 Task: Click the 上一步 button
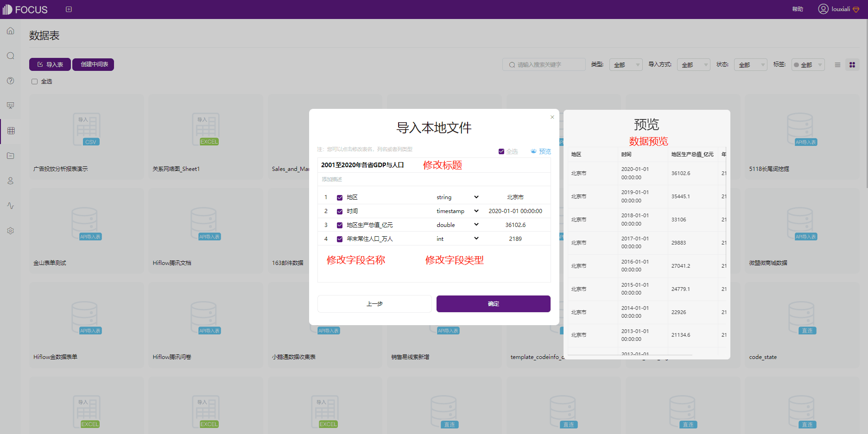[x=374, y=304]
